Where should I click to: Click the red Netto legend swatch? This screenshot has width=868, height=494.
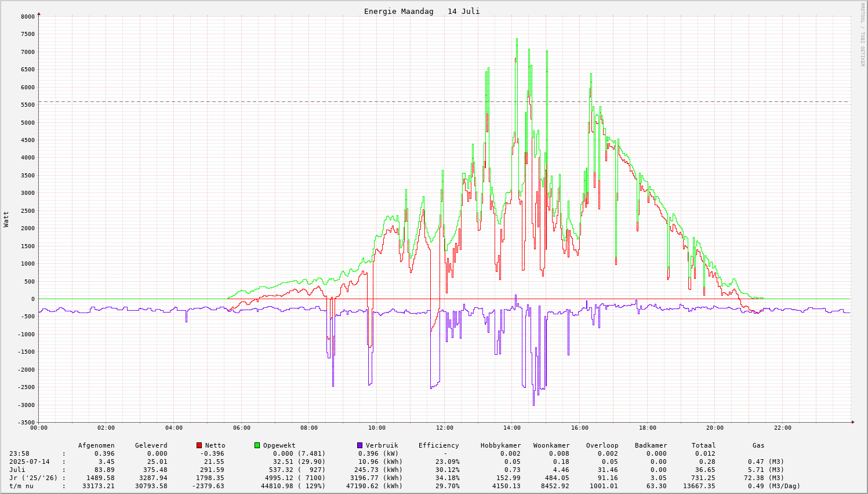(x=199, y=445)
